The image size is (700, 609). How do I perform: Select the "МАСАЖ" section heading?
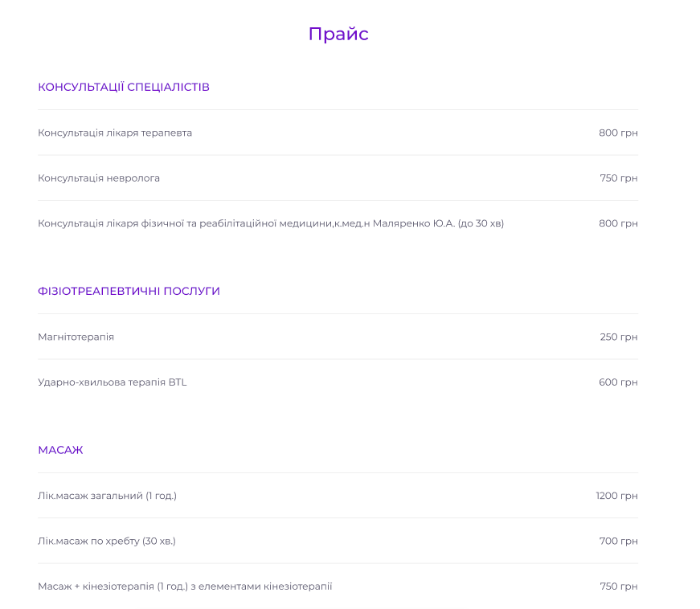[60, 450]
